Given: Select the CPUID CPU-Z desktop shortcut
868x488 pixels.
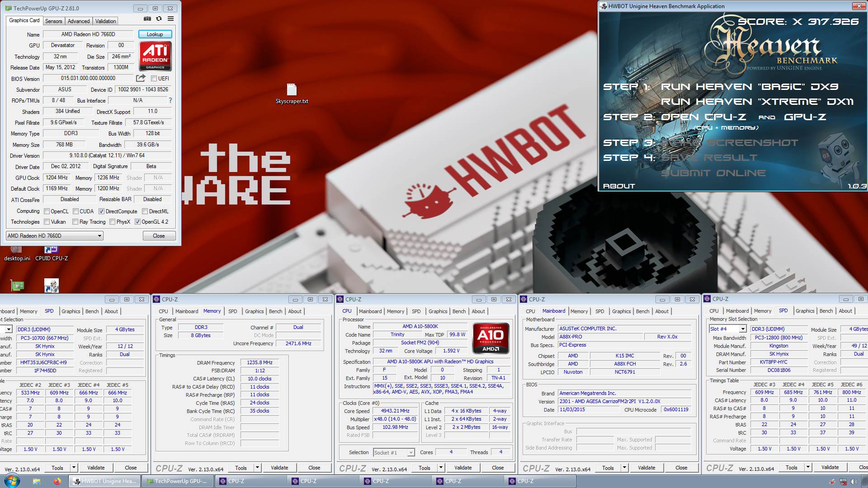Looking at the screenshot, I should pos(51,253).
